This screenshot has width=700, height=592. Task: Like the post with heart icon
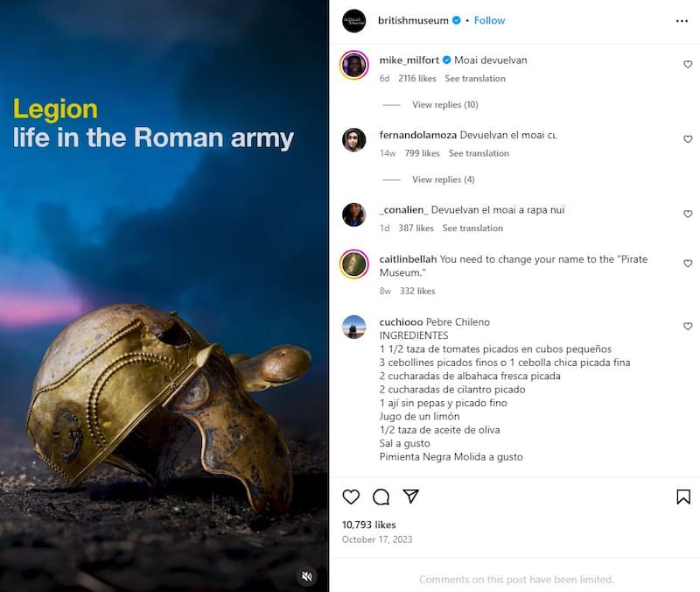[x=351, y=497]
